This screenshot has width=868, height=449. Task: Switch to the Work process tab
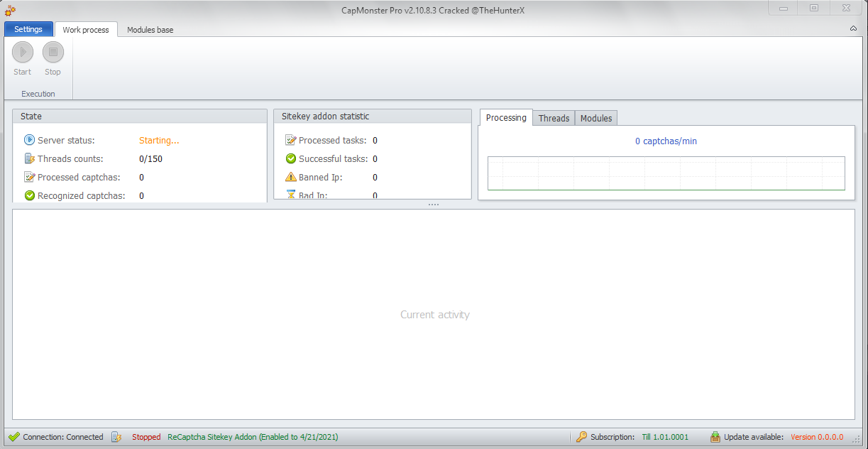point(86,30)
